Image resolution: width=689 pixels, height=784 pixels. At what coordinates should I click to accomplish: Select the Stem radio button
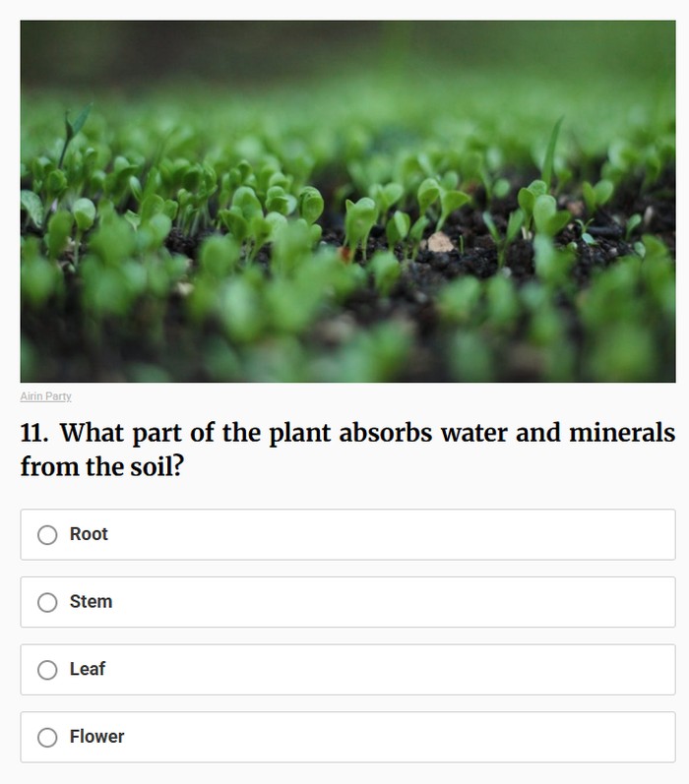[x=47, y=602]
